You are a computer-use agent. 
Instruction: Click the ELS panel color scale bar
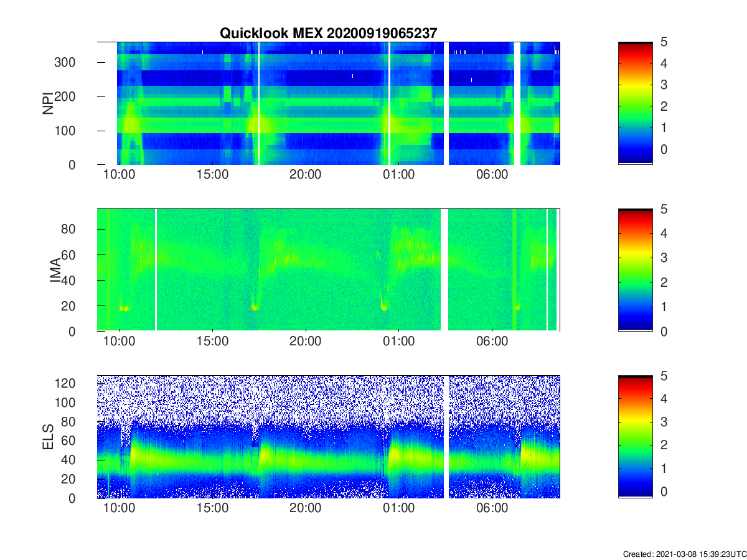(x=636, y=437)
